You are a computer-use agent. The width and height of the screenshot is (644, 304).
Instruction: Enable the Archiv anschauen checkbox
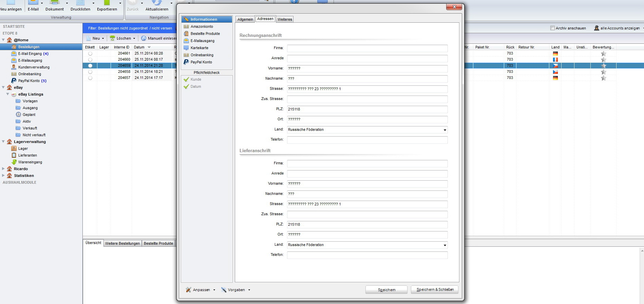pos(552,28)
